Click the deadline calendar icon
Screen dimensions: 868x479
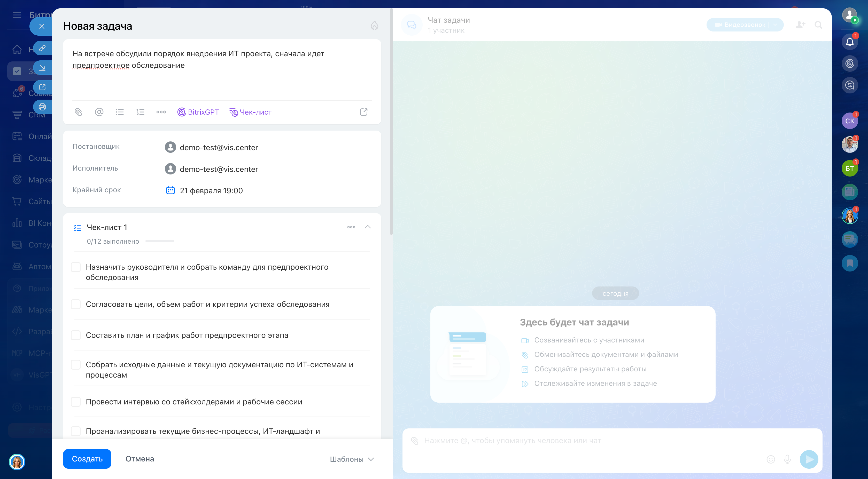[x=171, y=190]
